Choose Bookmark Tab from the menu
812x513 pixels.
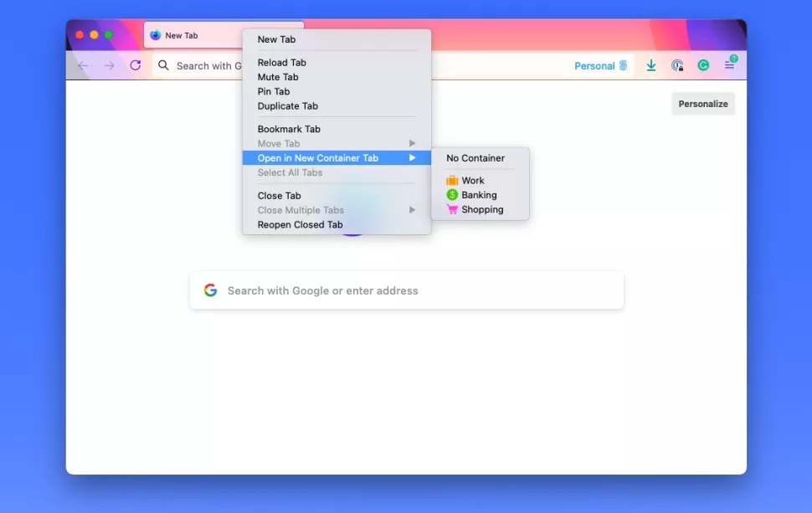pyautogui.click(x=289, y=129)
